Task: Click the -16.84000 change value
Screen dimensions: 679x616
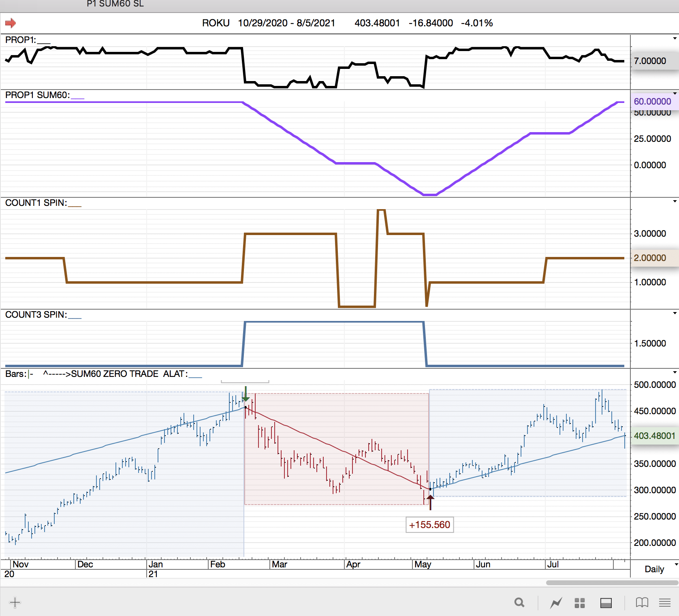Action: [x=431, y=23]
